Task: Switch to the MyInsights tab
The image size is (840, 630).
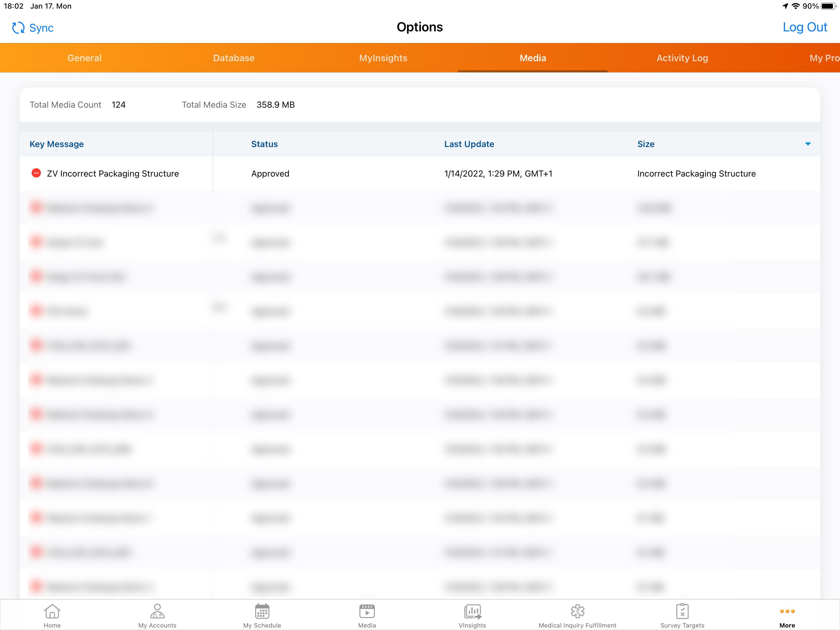Action: pos(383,58)
